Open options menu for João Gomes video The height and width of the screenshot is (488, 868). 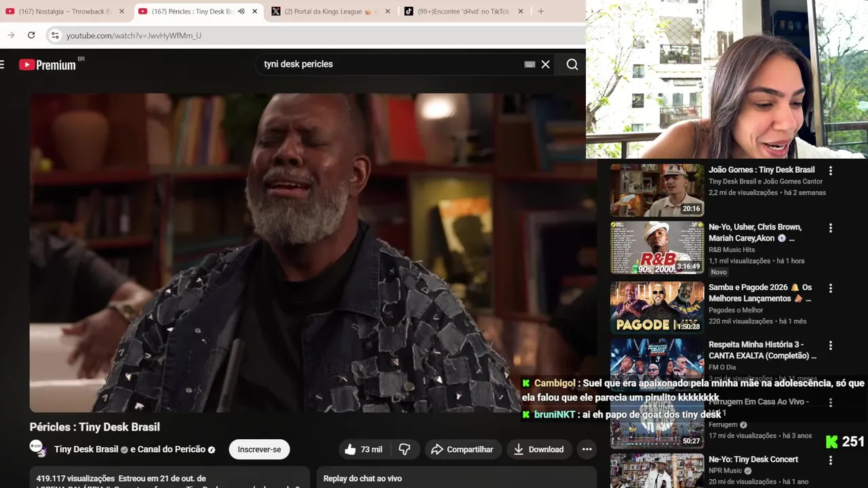point(831,171)
